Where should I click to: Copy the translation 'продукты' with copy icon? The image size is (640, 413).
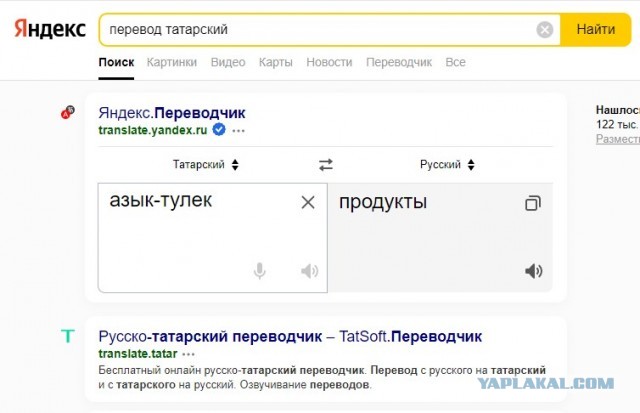pyautogui.click(x=533, y=203)
